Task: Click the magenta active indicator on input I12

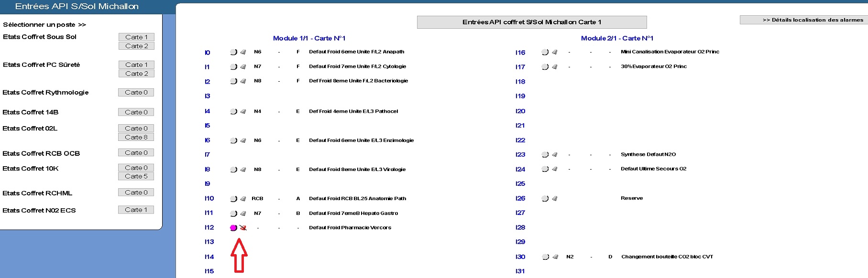Action: point(233,228)
